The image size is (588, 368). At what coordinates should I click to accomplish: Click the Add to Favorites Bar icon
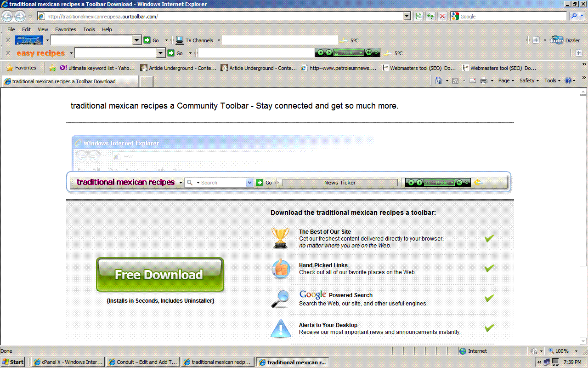point(52,68)
